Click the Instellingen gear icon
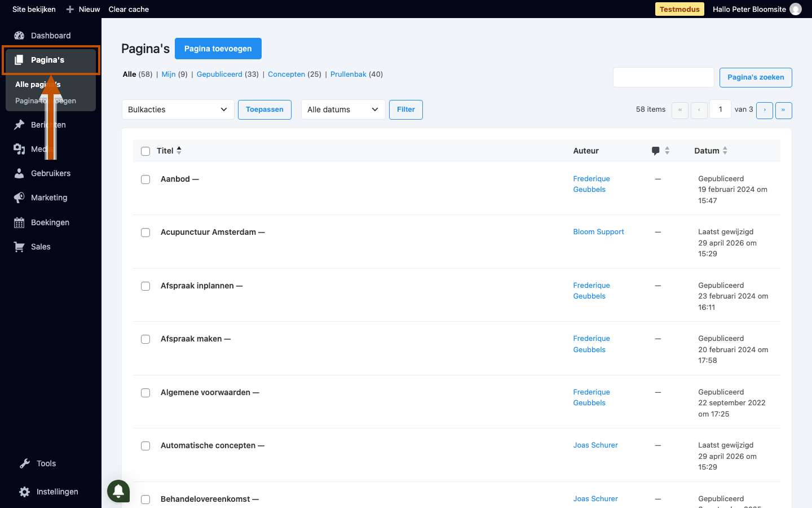The height and width of the screenshot is (508, 812). click(25, 492)
